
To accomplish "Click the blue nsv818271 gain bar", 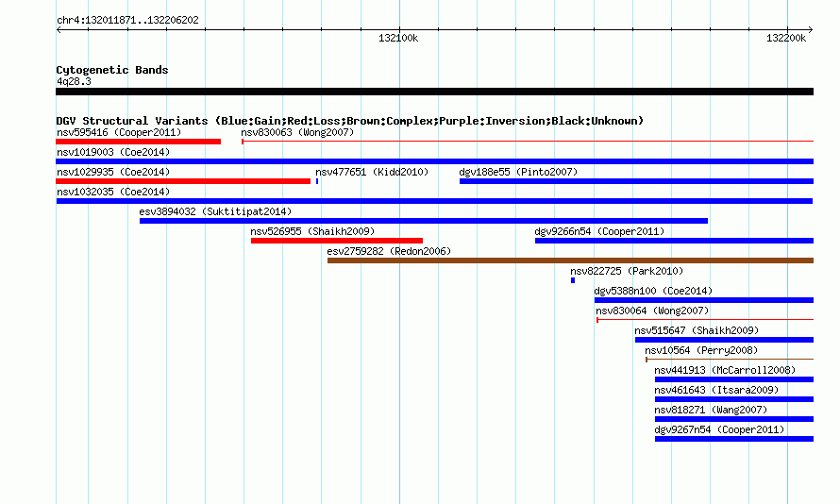I will [x=734, y=419].
